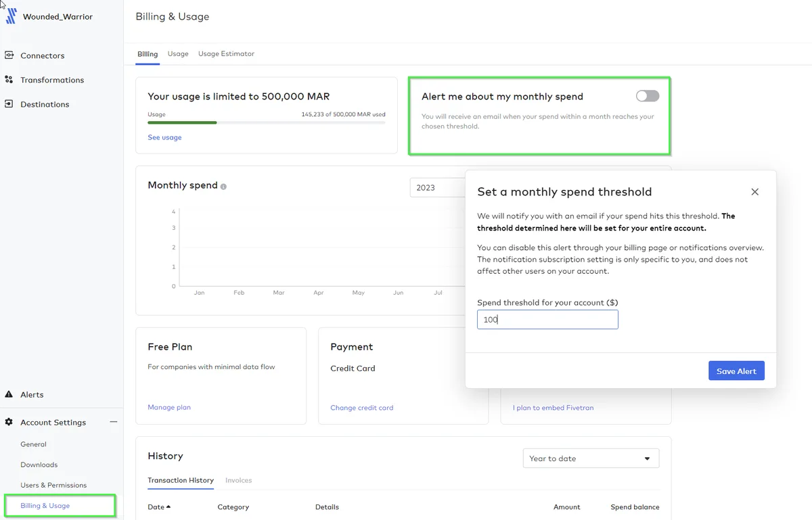Click the spend threshold input field

click(x=547, y=320)
